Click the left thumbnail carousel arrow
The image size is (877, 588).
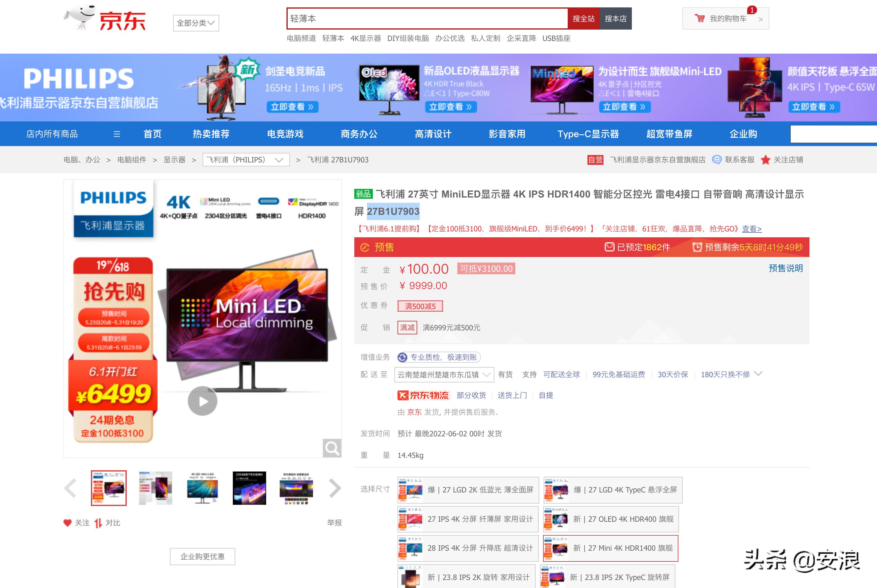click(70, 488)
